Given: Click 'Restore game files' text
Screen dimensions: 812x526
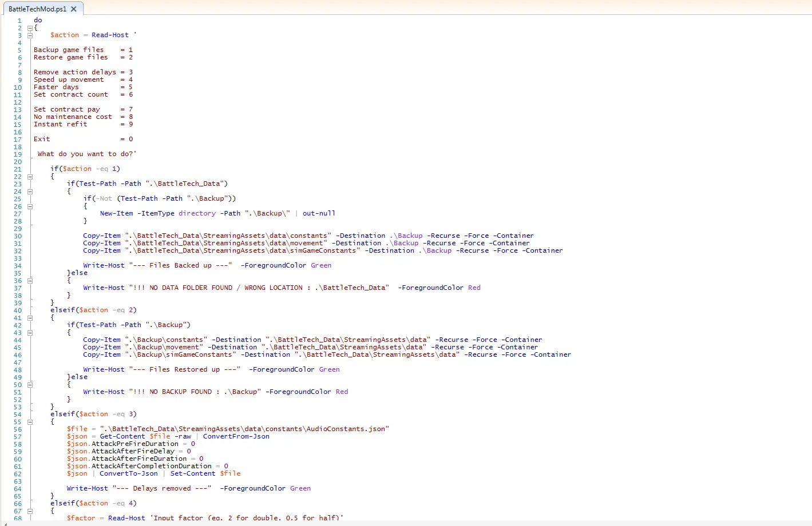Looking at the screenshot, I should (71, 57).
